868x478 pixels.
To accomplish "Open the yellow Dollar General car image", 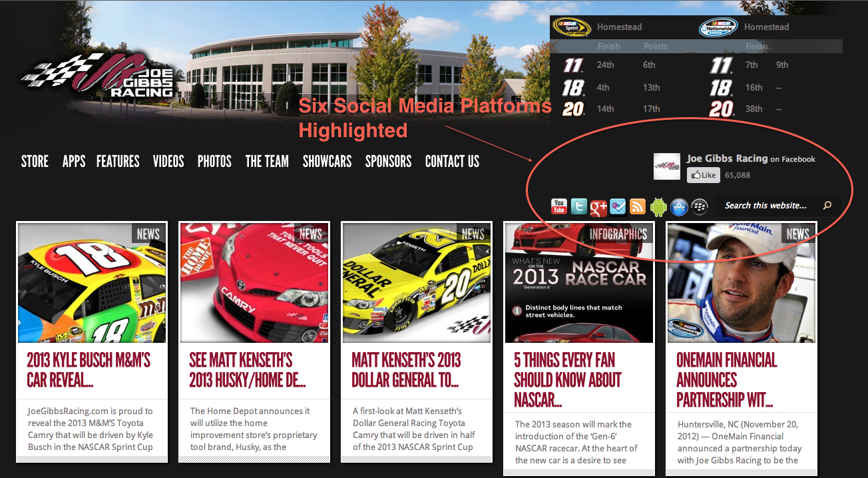I will coord(417,283).
